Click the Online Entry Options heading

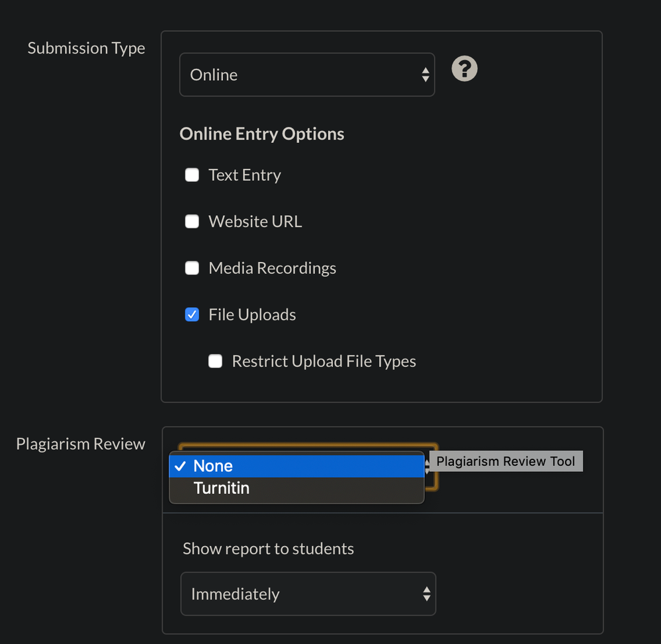tap(262, 134)
